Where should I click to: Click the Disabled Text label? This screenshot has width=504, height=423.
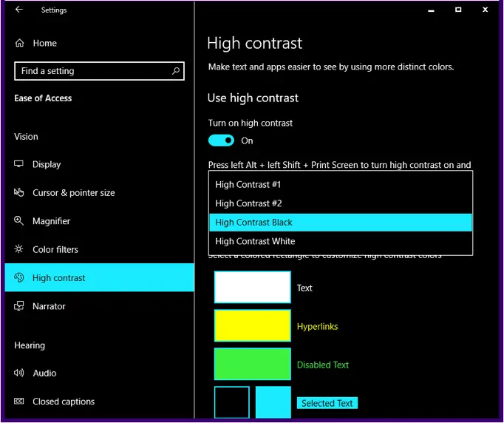323,365
